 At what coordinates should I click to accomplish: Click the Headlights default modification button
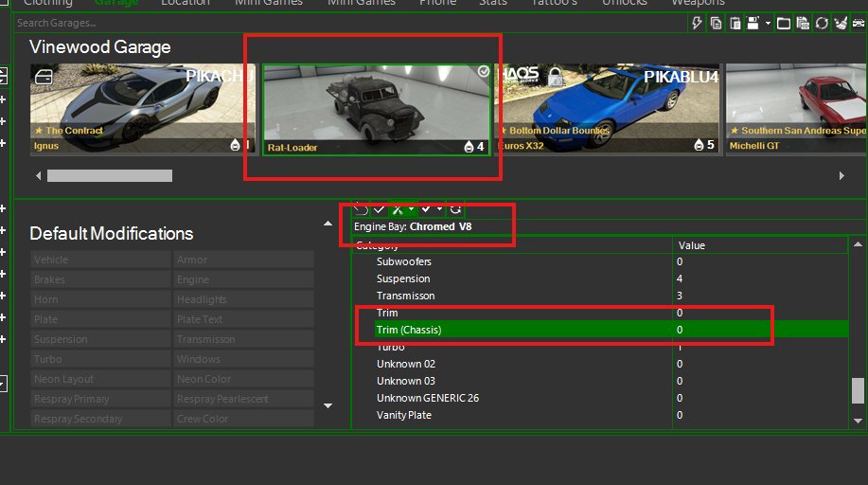(x=243, y=299)
